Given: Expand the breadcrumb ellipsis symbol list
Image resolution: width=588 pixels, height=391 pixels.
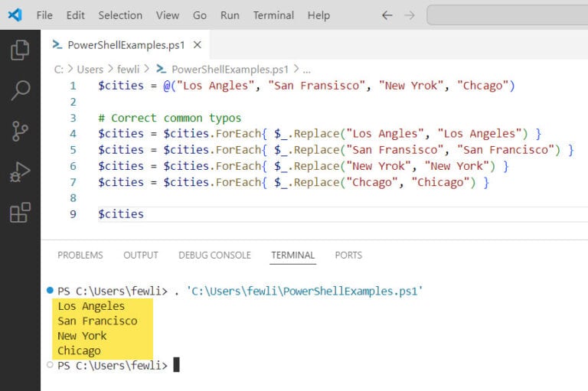Looking at the screenshot, I should pyautogui.click(x=307, y=70).
